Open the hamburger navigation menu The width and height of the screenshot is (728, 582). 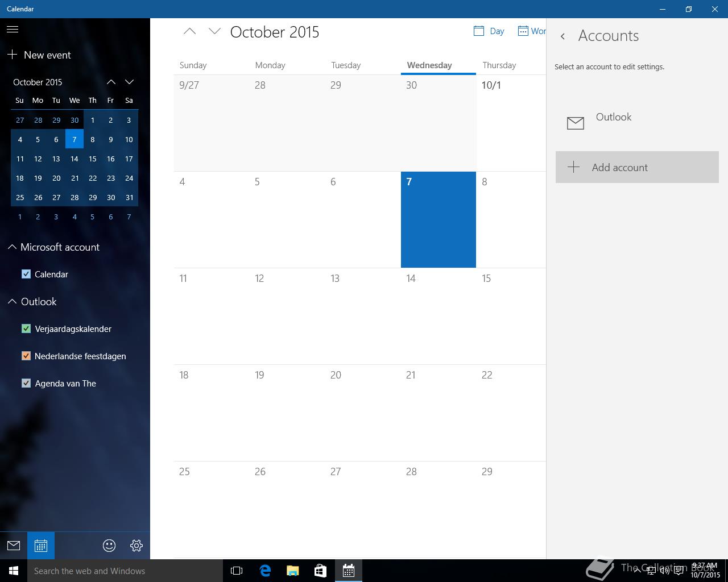tap(13, 29)
